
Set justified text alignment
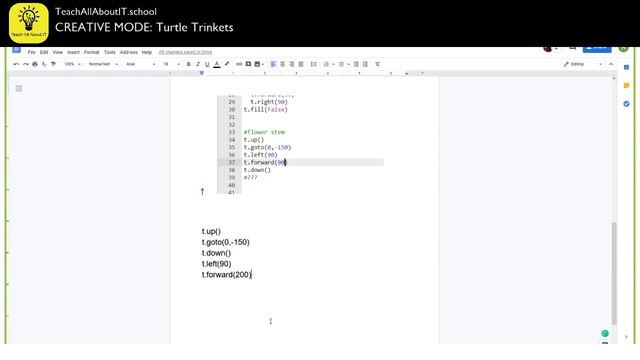[x=301, y=64]
